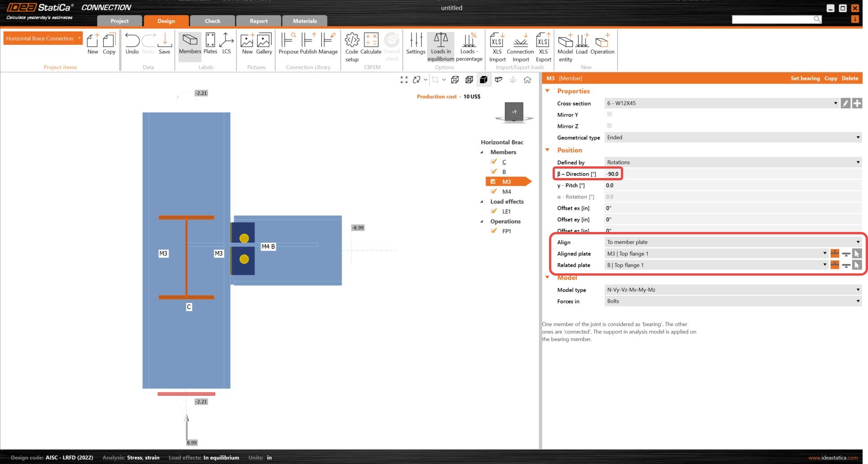Viewport: 868px width, 464px height.
Task: Click the Undo icon
Action: (x=132, y=44)
